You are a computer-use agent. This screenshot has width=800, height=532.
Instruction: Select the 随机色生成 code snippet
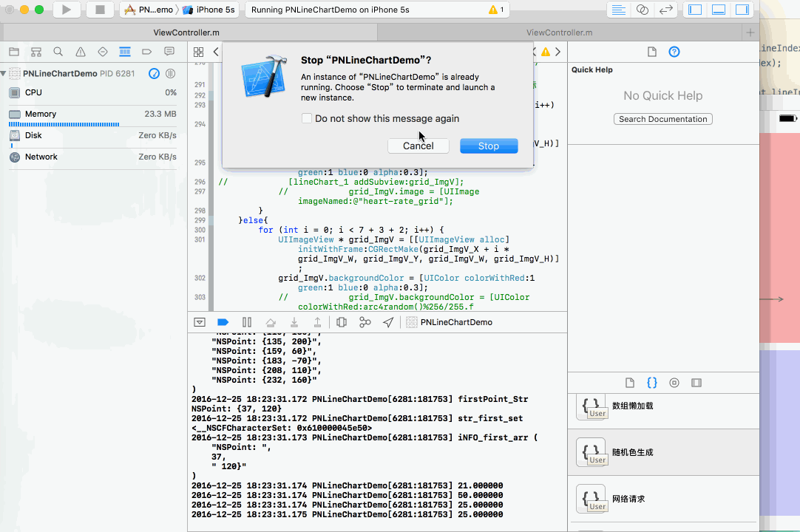click(x=663, y=452)
